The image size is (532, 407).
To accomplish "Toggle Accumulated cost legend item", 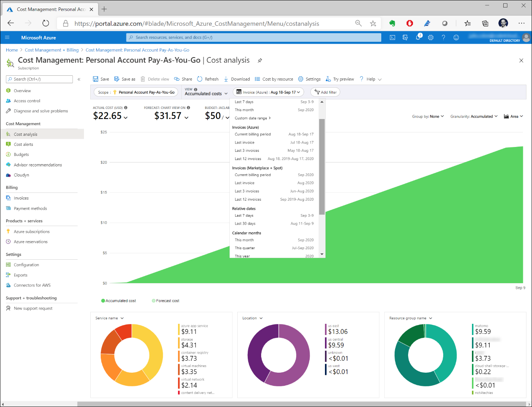I will pos(119,301).
